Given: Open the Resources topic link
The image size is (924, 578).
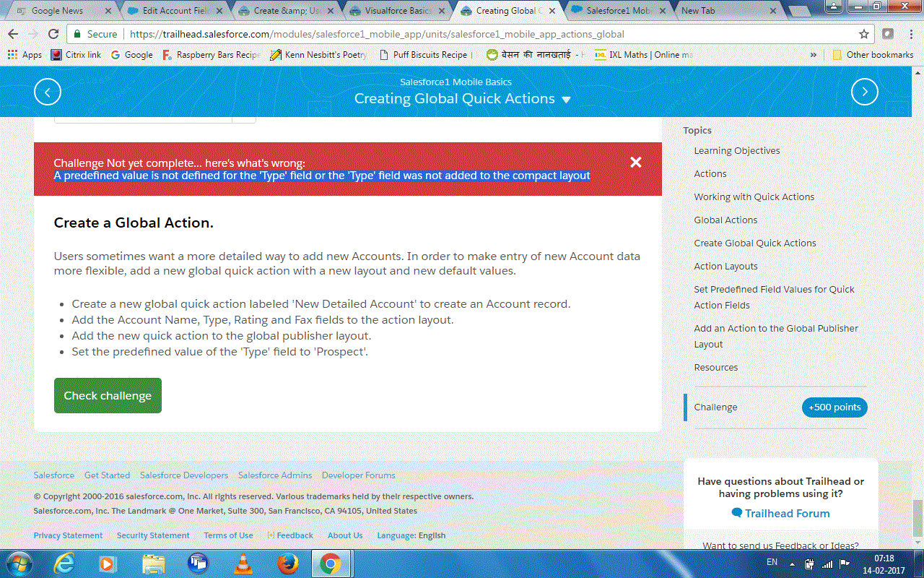Looking at the screenshot, I should [x=716, y=368].
